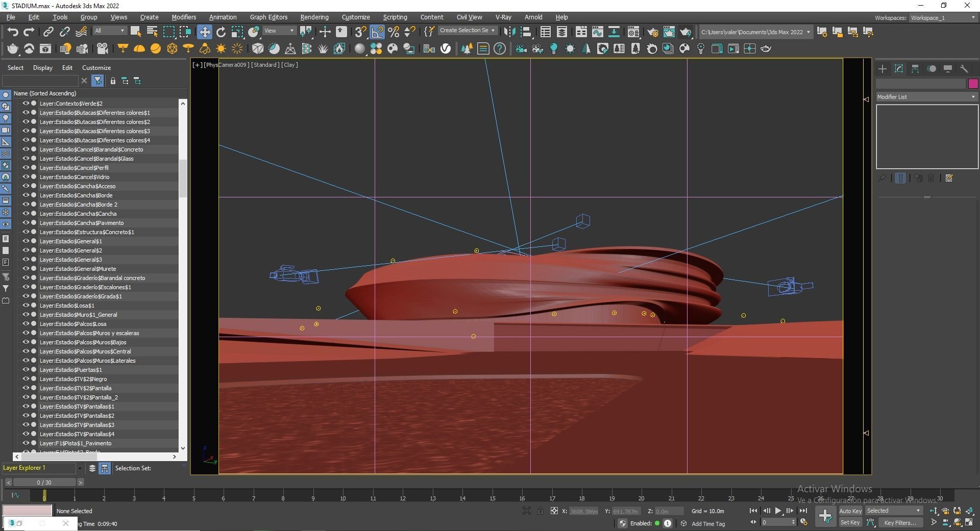Click the Undo arrow icon
Screen dimensions: 980x531
point(13,32)
